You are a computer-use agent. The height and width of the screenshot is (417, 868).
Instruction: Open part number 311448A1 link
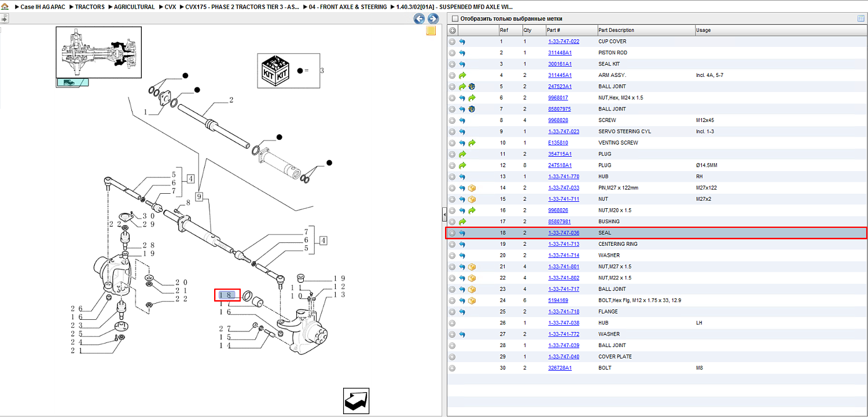(x=560, y=53)
